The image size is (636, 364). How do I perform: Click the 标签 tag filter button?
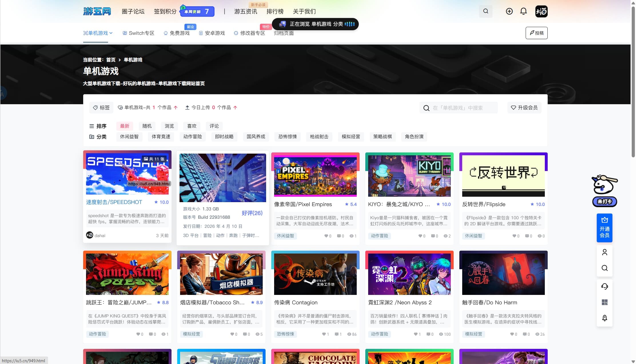coord(101,108)
